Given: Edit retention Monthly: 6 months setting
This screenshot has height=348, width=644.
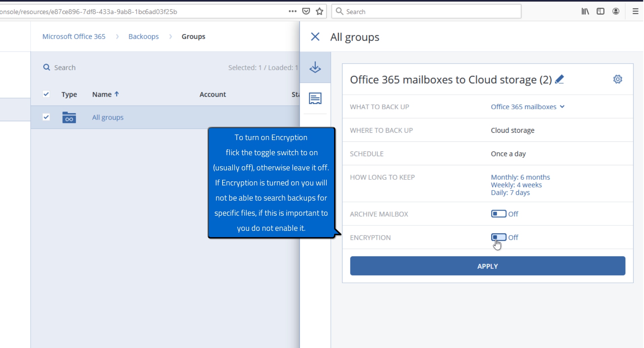Looking at the screenshot, I should pyautogui.click(x=520, y=177).
